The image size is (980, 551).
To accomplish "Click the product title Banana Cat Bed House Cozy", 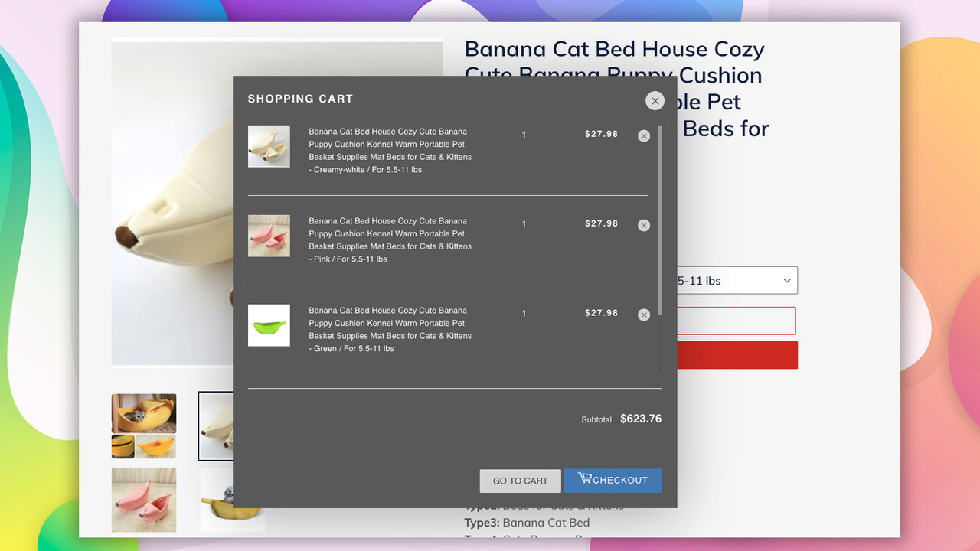I will (612, 49).
